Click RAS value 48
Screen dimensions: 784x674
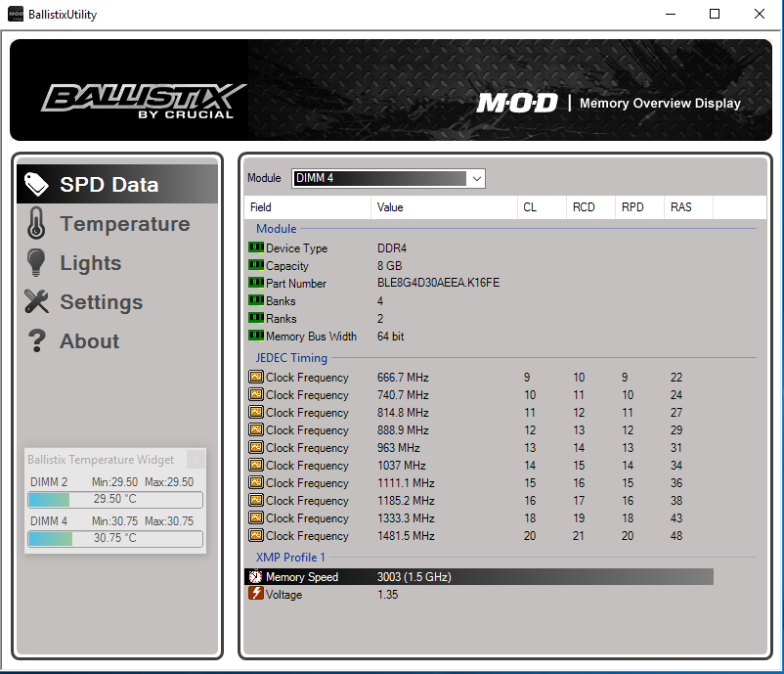point(676,536)
